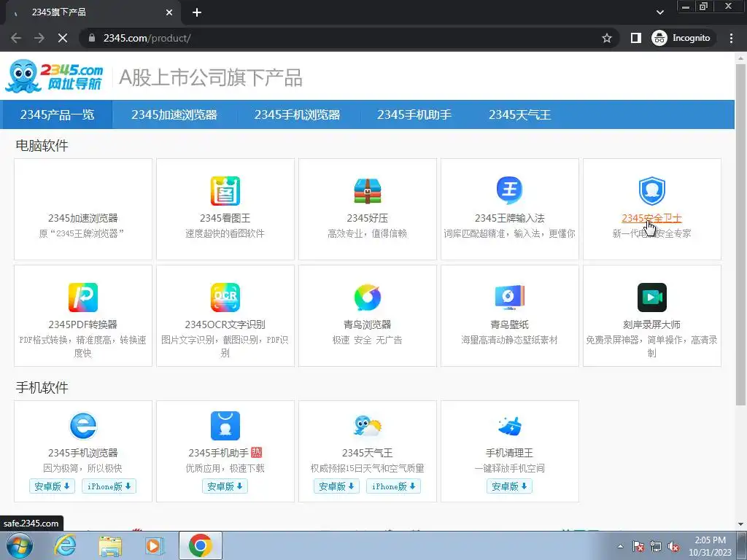747x560 pixels.
Task: Click the address bar URL field
Action: coord(348,38)
